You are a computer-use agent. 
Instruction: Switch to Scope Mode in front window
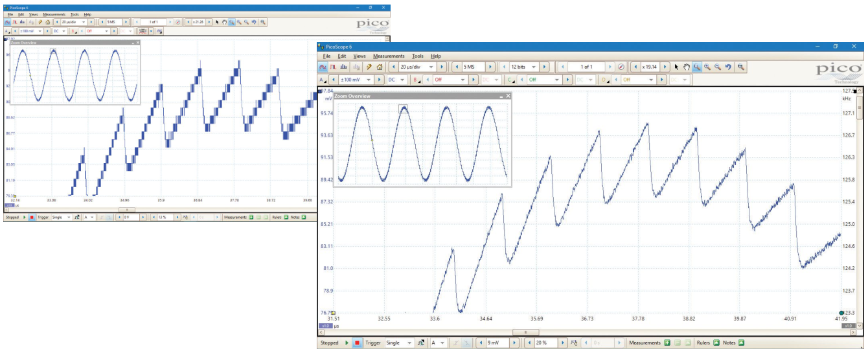coord(323,67)
